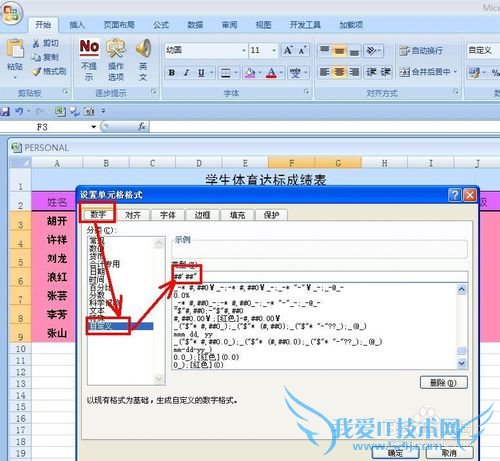
Task: Toggle Bold formatting
Action: coord(171,72)
